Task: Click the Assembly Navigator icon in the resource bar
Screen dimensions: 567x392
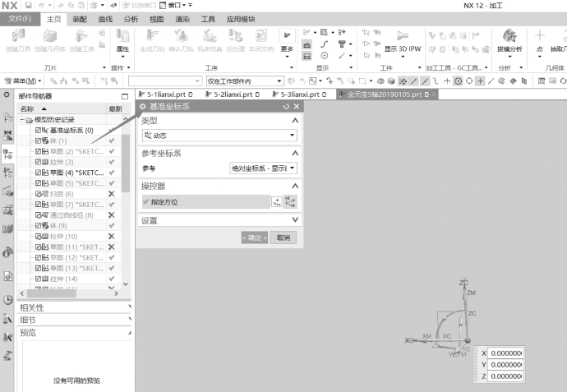Action: [7, 118]
